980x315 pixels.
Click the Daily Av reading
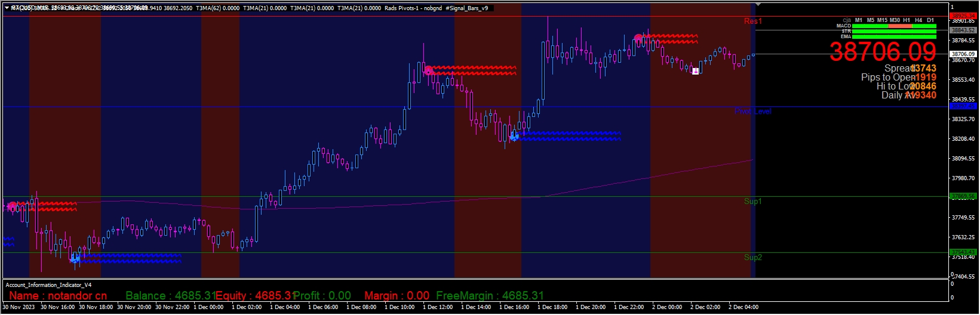click(x=909, y=95)
